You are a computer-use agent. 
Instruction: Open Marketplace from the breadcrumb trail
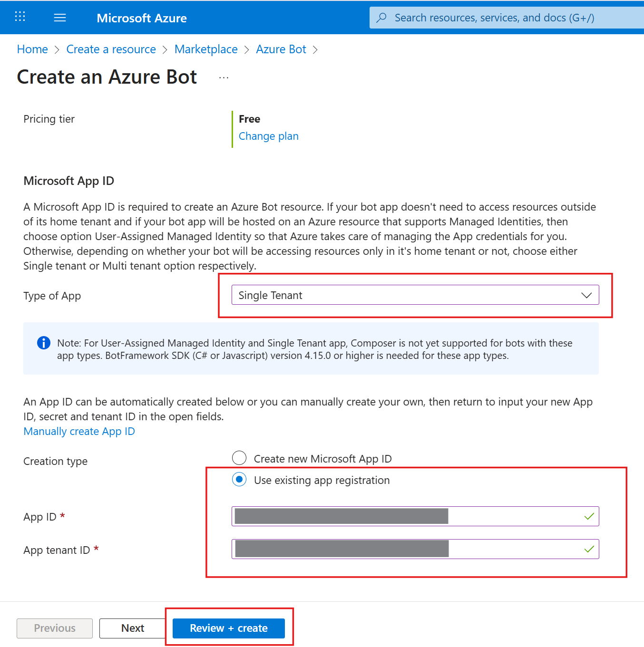(x=205, y=49)
